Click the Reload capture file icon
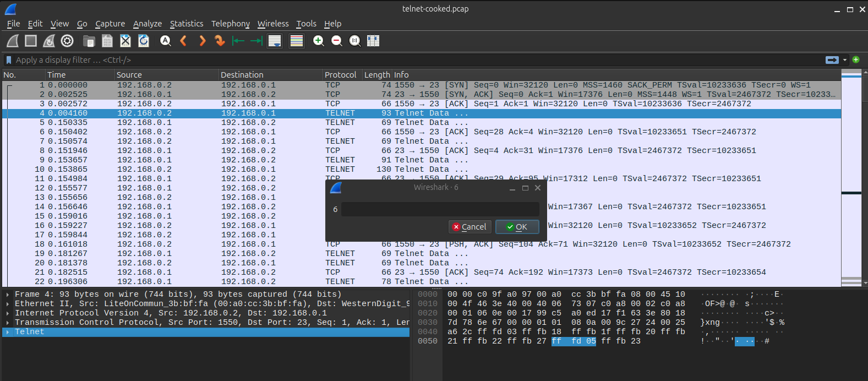Screen dimensions: 868x381 [144, 41]
